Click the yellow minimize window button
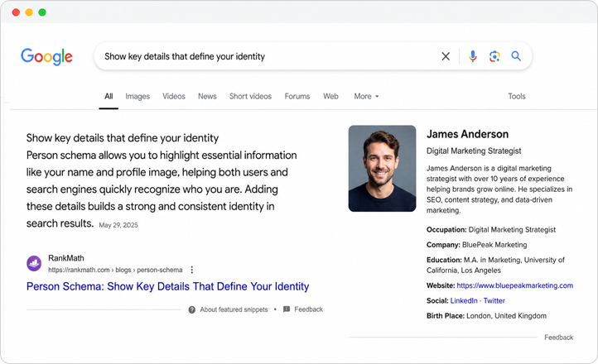The height and width of the screenshot is (364, 598). coord(29,12)
